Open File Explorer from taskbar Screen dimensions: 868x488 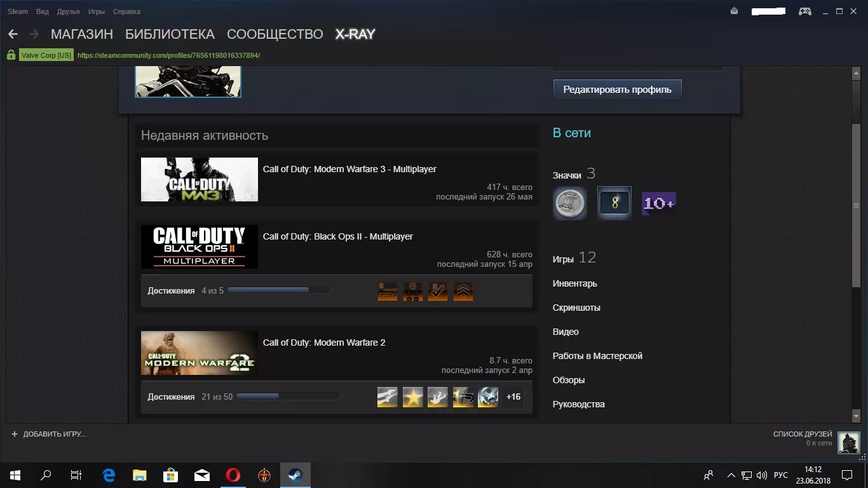coord(140,475)
